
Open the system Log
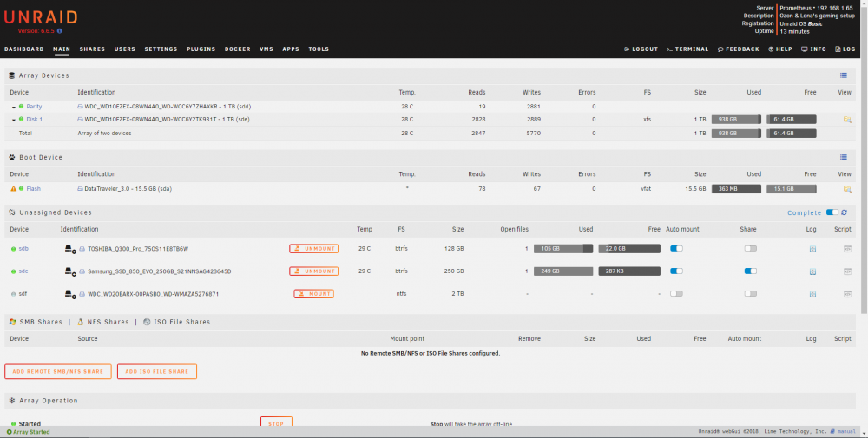point(845,49)
